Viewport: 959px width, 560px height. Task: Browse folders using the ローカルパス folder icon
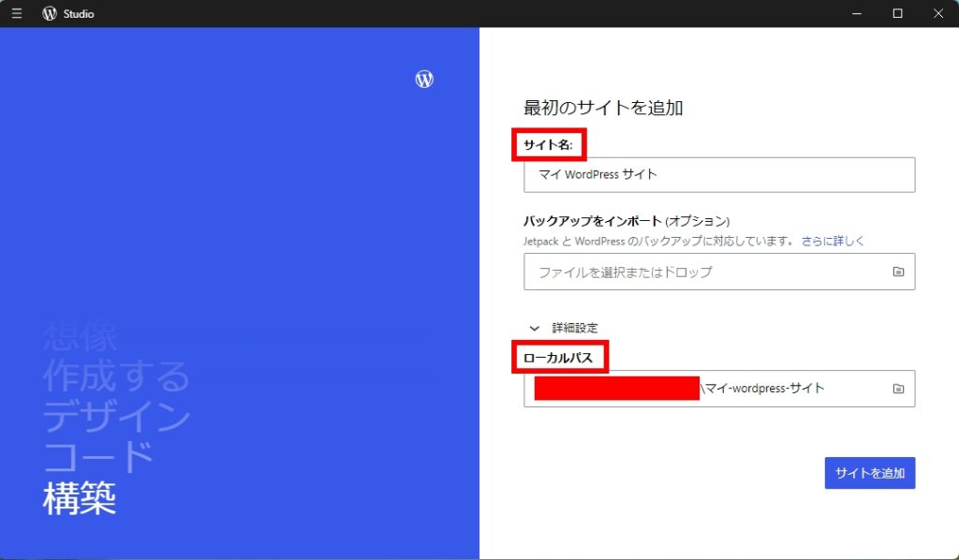click(896, 388)
